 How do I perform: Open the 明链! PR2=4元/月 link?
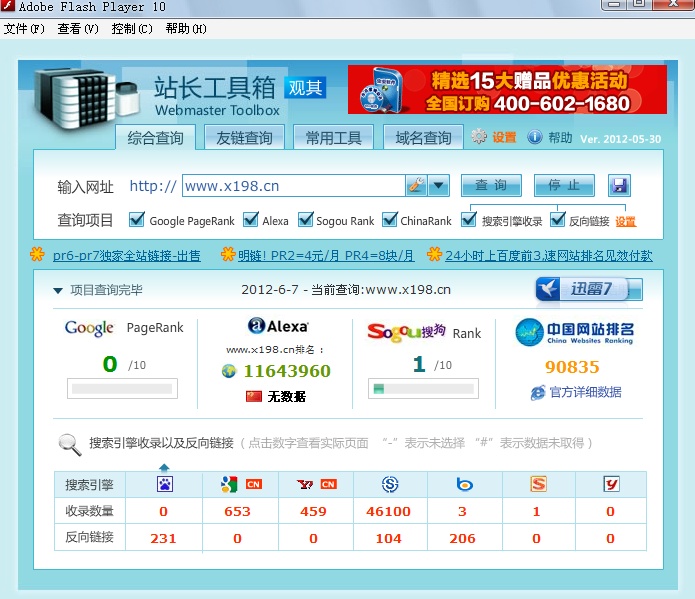click(326, 255)
